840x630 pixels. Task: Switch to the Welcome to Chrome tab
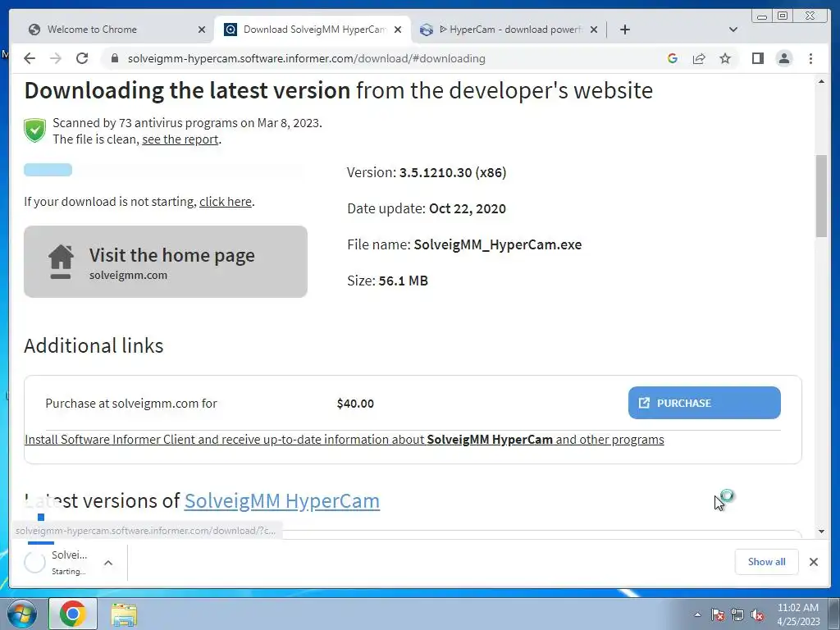116,30
